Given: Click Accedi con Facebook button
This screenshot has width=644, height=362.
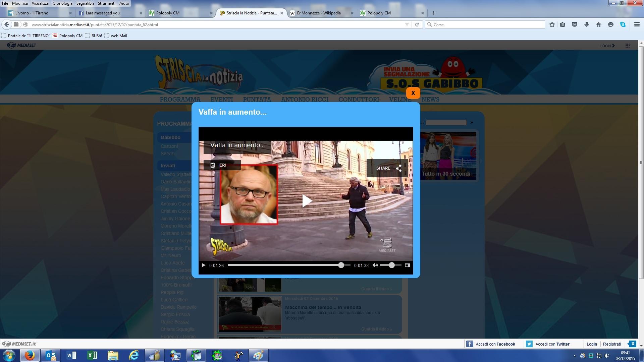Looking at the screenshot, I should click(x=491, y=344).
